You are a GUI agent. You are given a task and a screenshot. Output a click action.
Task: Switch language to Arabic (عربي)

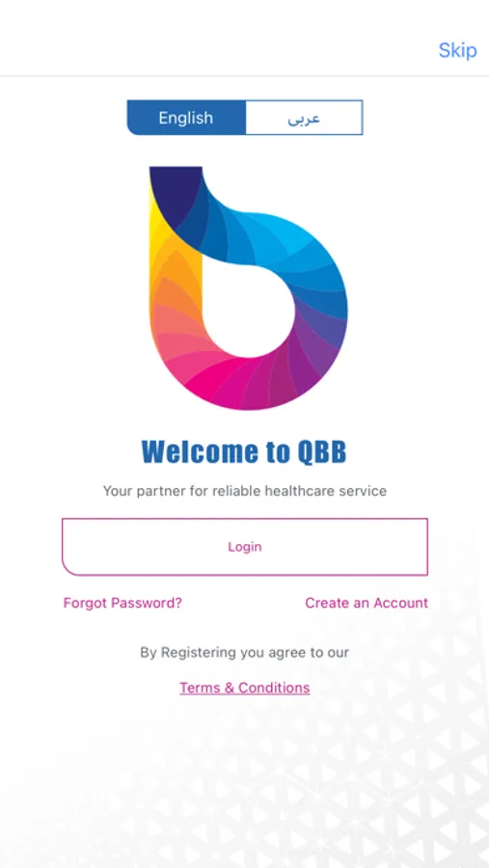tap(304, 118)
